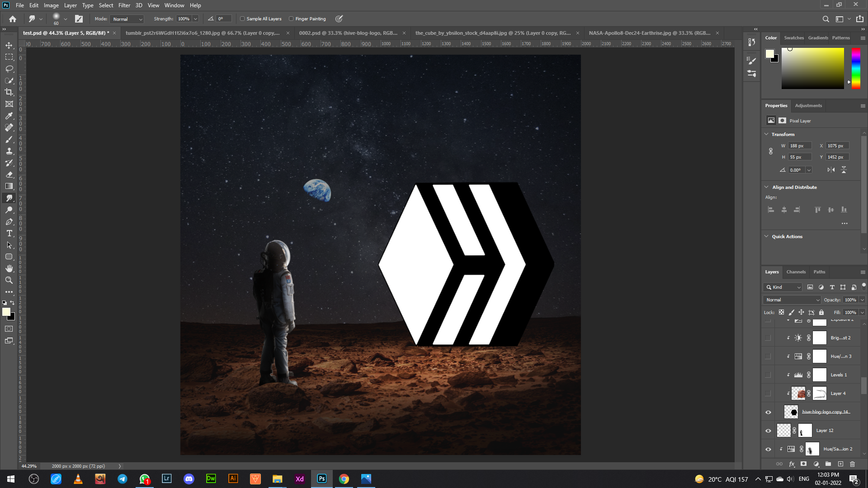Click the brush angle input field
The height and width of the screenshot is (488, 868).
click(224, 19)
